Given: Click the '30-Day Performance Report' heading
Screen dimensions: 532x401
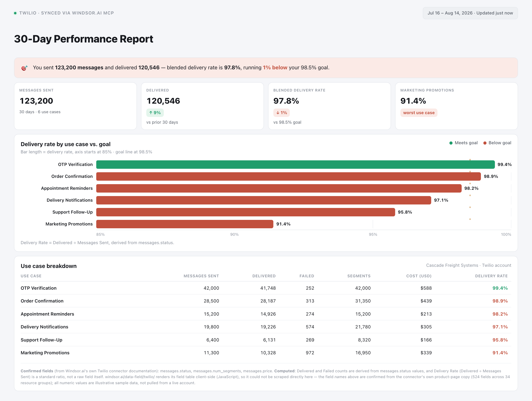Looking at the screenshot, I should point(84,39).
